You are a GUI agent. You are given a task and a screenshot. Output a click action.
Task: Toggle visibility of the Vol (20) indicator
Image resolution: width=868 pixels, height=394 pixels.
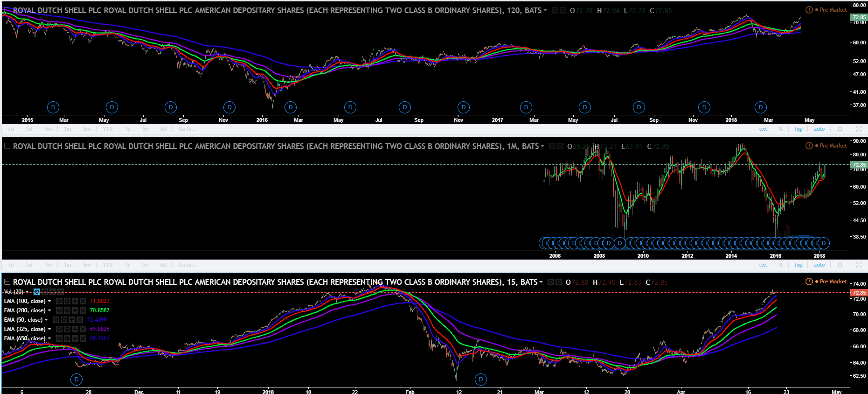[37, 292]
